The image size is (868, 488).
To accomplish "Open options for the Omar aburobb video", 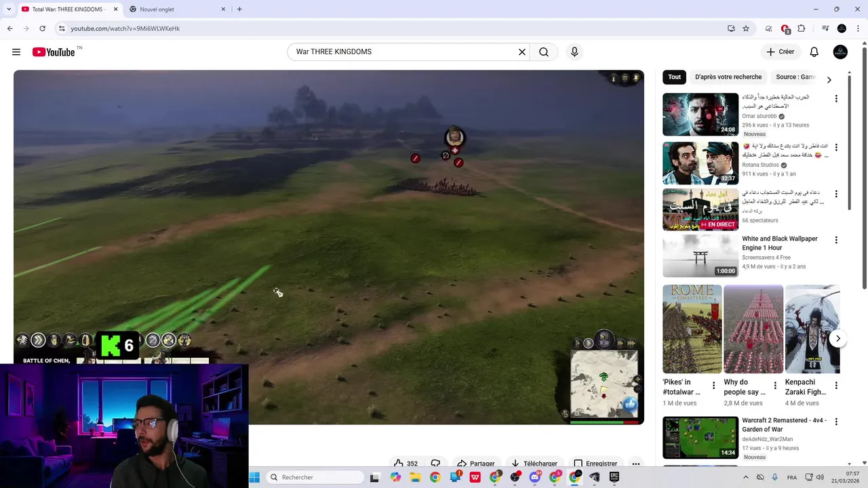I will click(836, 99).
